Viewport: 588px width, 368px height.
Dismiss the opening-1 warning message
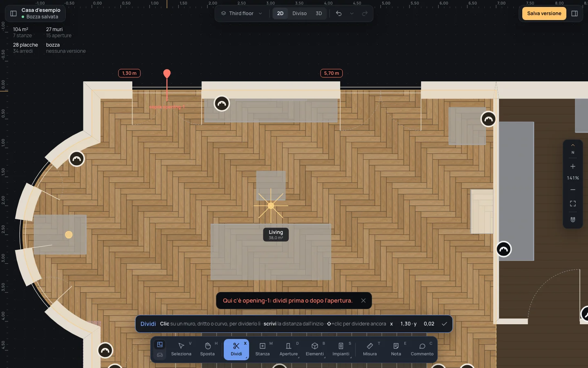point(363,301)
